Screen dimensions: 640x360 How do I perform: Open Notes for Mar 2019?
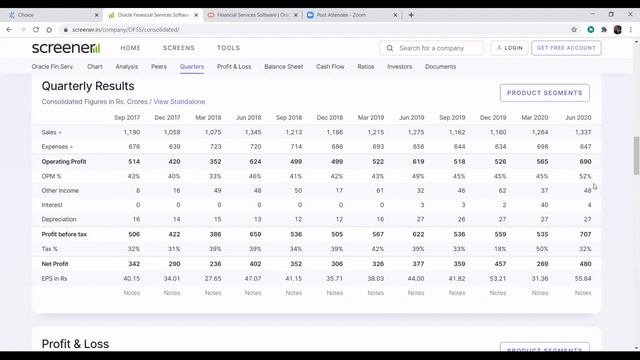tap(376, 293)
